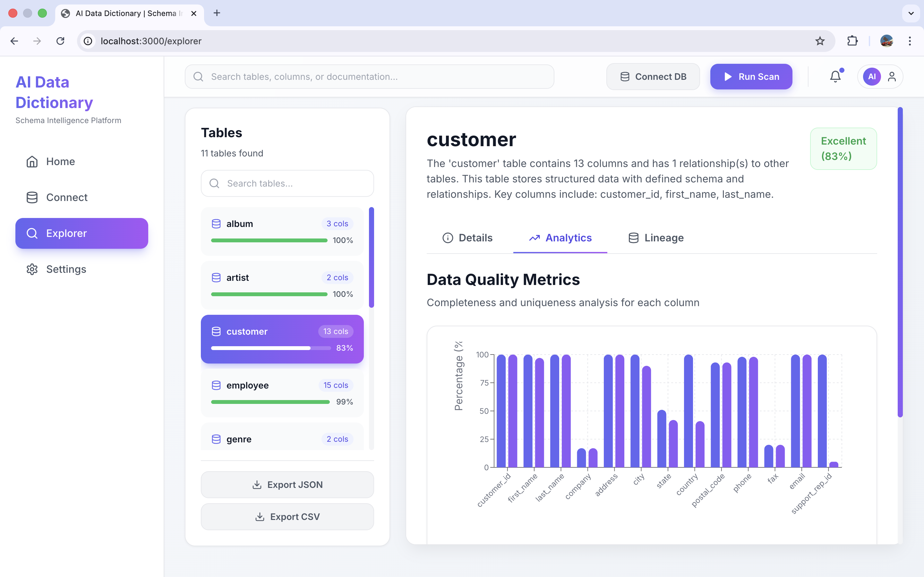
Task: Select the Home icon in the sidebar
Action: pos(32,162)
